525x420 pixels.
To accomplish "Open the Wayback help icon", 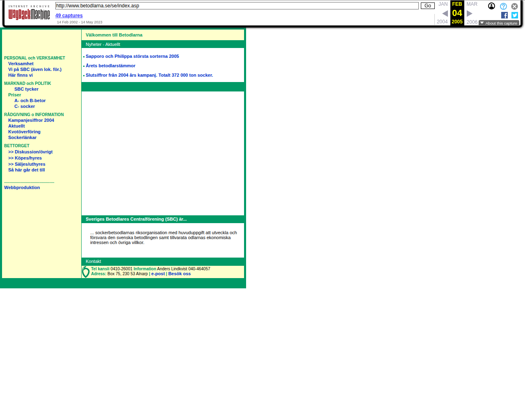I will (x=503, y=6).
